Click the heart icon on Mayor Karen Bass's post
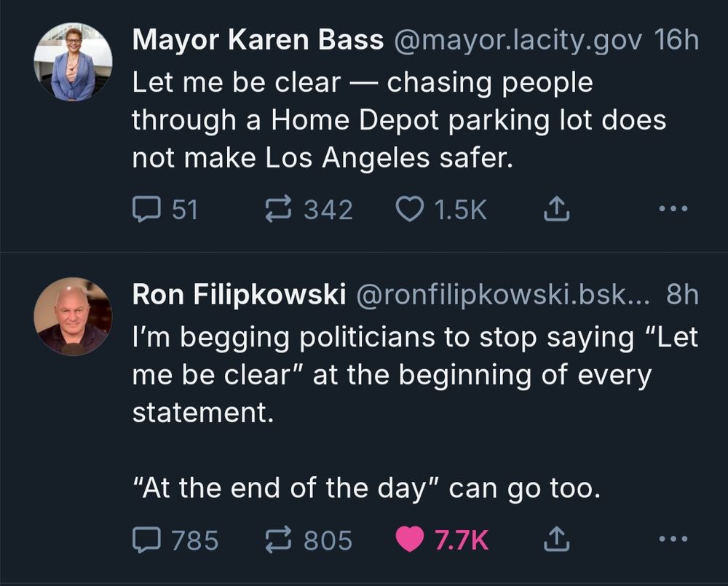Viewport: 728px width, 586px height. pyautogui.click(x=412, y=209)
